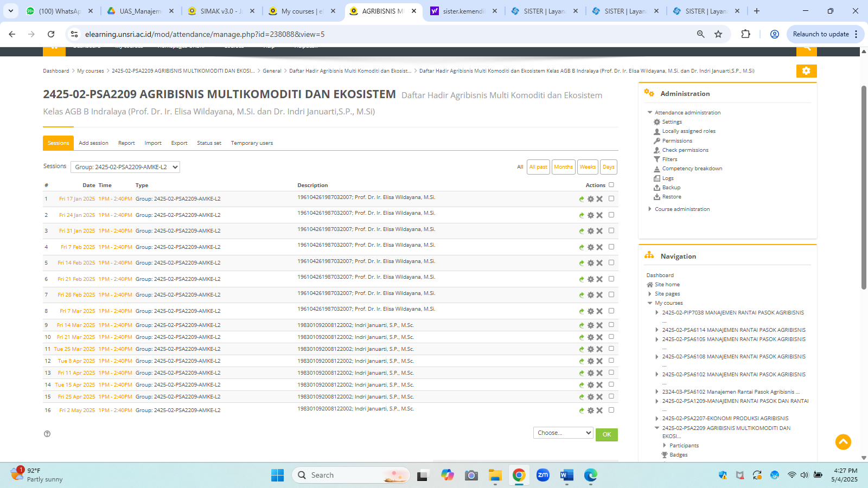Check the box for session 15, Fri 25 Apr
The width and height of the screenshot is (868, 488).
(611, 396)
